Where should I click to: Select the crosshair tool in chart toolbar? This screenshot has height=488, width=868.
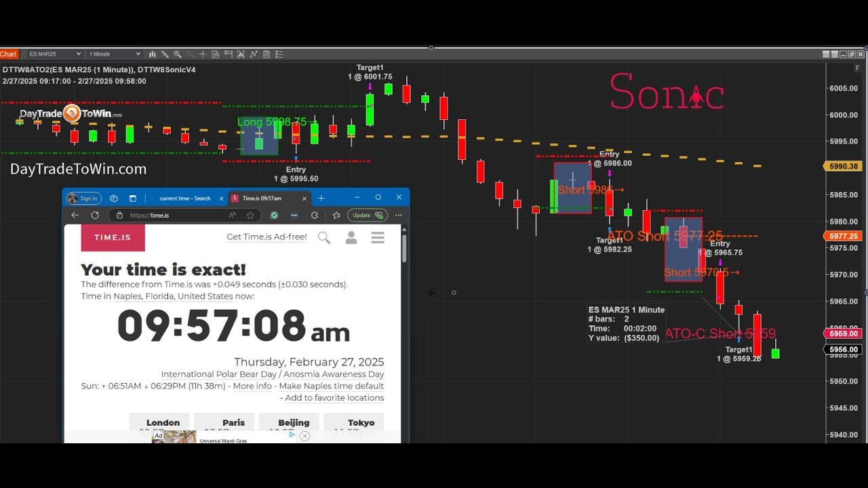click(x=201, y=54)
